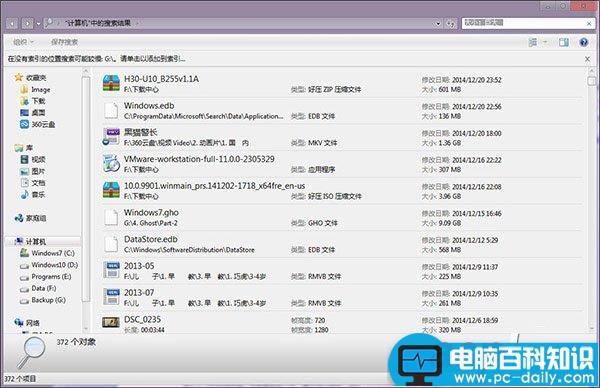Viewport: 600px width, 388px height.
Task: Select the Windows7.gho file icon
Action: 111,217
